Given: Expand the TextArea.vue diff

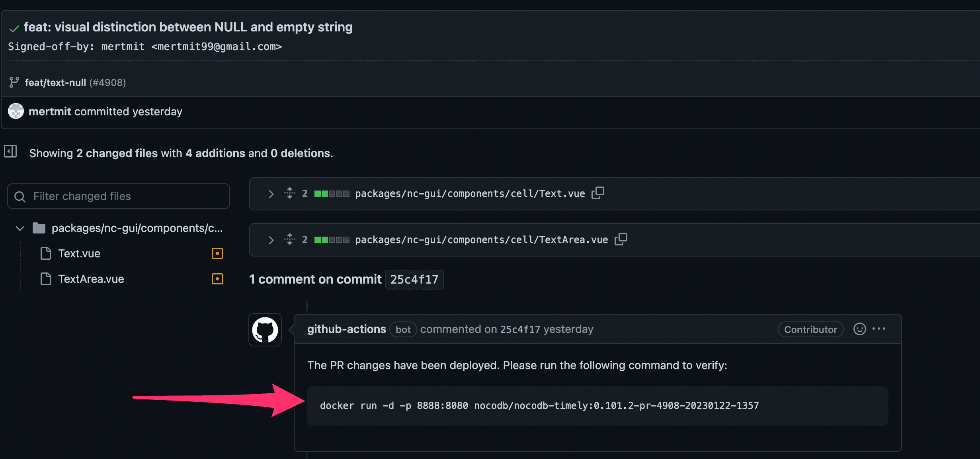Looking at the screenshot, I should (271, 239).
